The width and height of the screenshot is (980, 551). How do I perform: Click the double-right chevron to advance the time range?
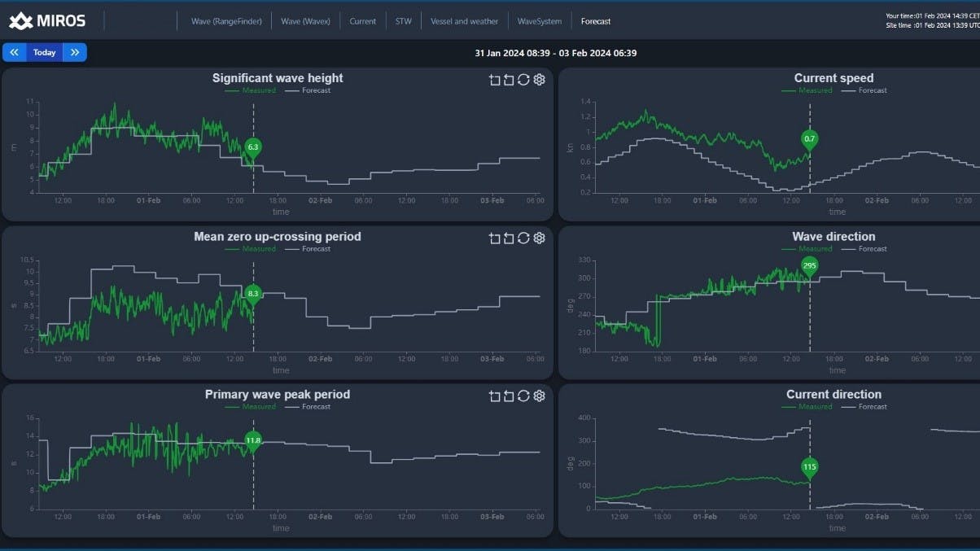point(75,51)
